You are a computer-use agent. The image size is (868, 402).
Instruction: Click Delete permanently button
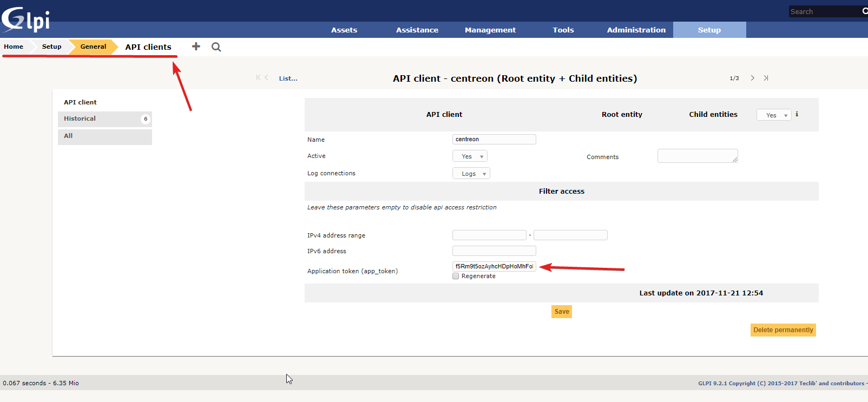pyautogui.click(x=782, y=330)
